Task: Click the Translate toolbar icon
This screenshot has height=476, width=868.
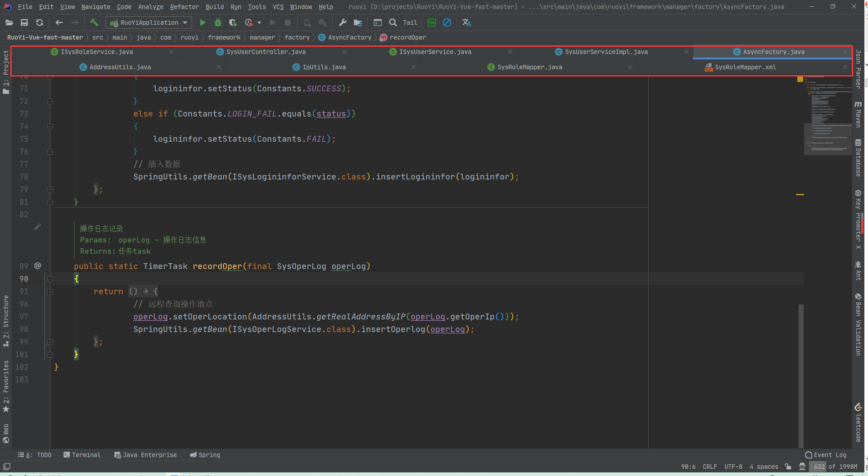Action: 467,22
